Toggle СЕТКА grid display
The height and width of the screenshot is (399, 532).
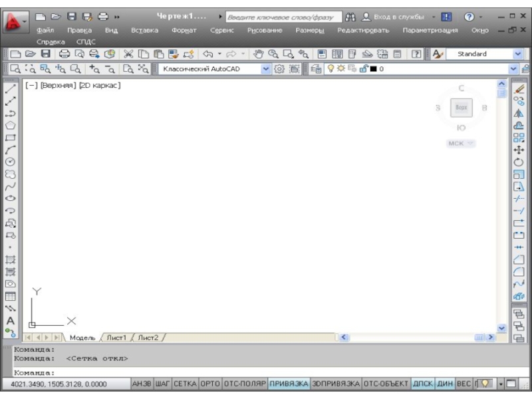coord(185,384)
